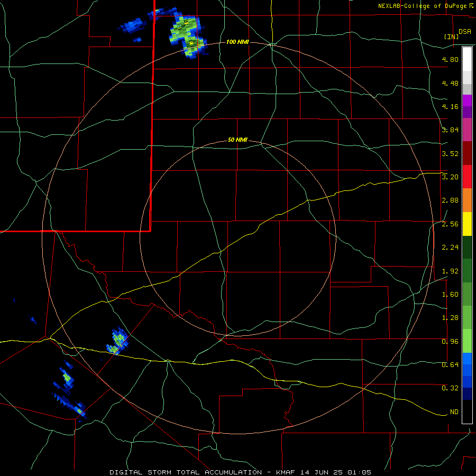Screen dimensions: 476x476
Task: Pick the maroon dark red swatch in the scale
Action: (x=467, y=153)
